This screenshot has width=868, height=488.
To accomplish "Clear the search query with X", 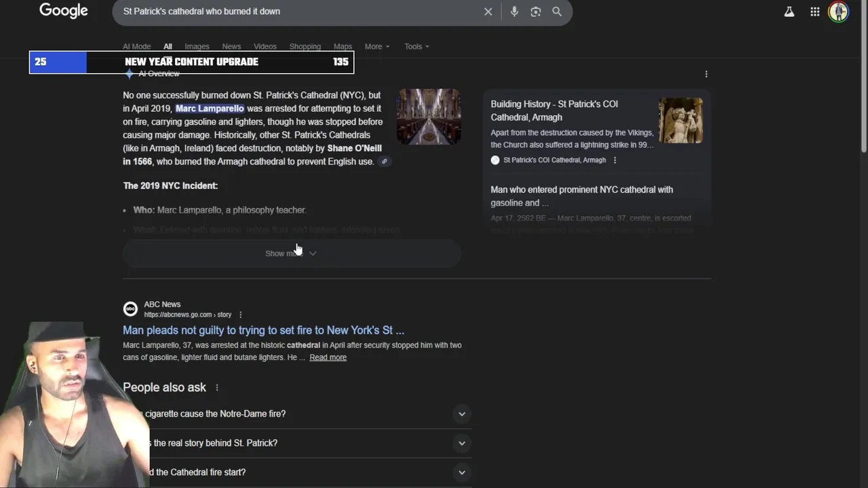I will point(488,12).
